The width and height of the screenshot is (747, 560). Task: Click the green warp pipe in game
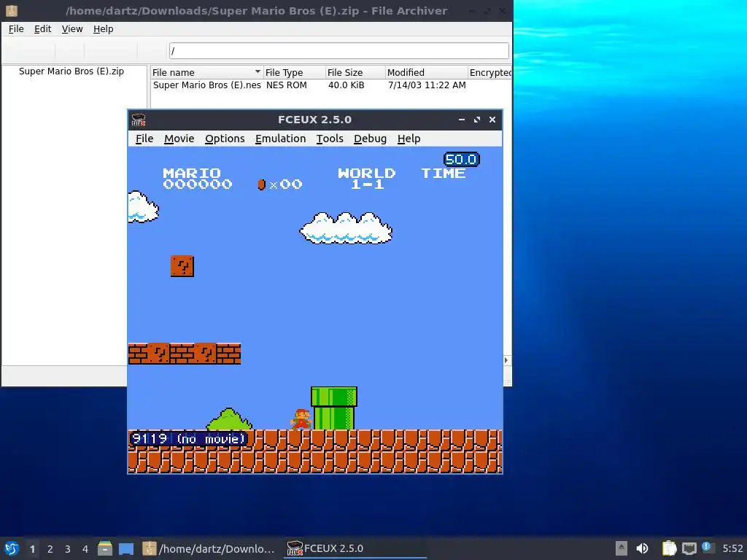pyautogui.click(x=334, y=408)
